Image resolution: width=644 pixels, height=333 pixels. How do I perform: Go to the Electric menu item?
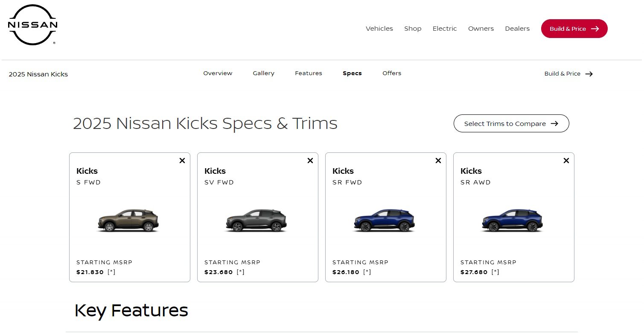444,29
